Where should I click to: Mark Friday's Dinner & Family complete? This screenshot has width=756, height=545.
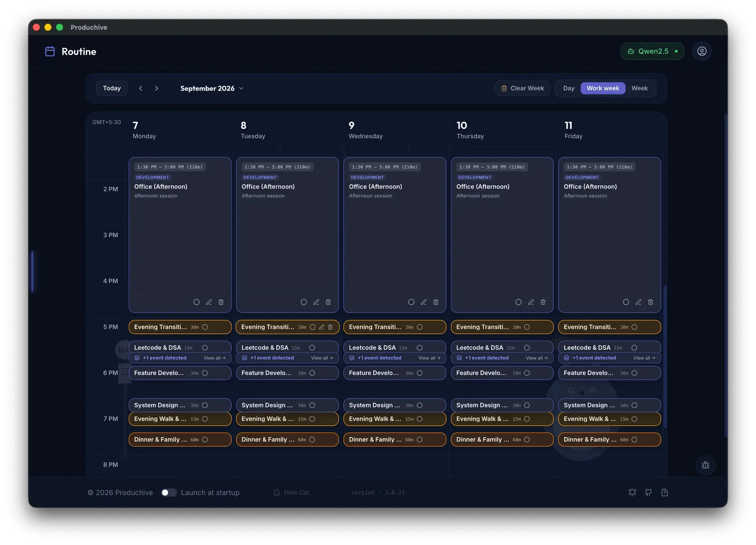coord(634,439)
